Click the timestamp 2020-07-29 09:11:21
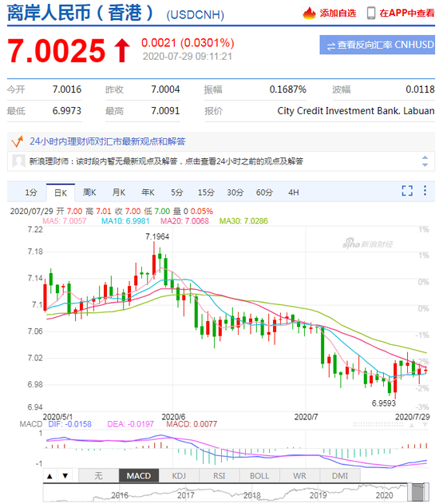The height and width of the screenshot is (504, 439). point(188,57)
